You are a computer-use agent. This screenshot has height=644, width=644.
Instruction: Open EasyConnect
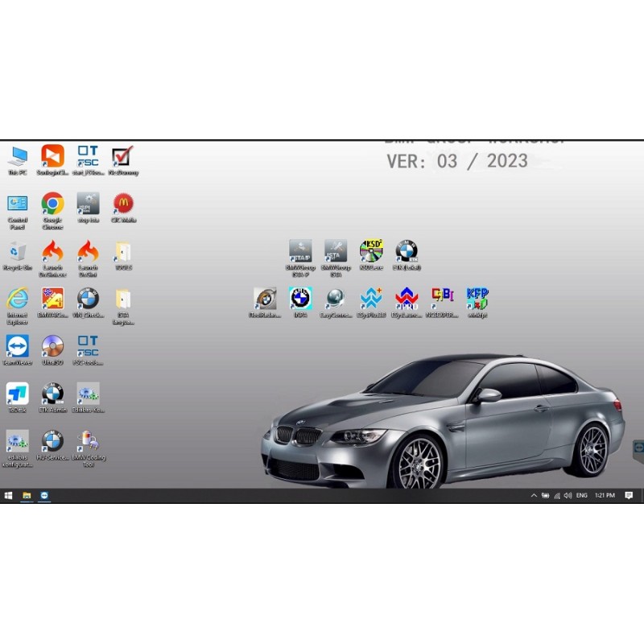336,302
